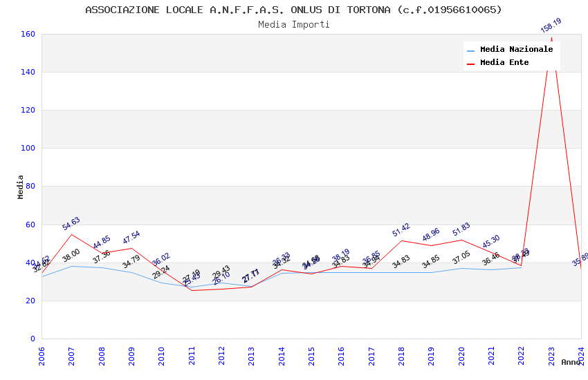This screenshot has height=380, width=588.
Task: Click the 'Anno' x-axis title
Action: tap(571, 362)
